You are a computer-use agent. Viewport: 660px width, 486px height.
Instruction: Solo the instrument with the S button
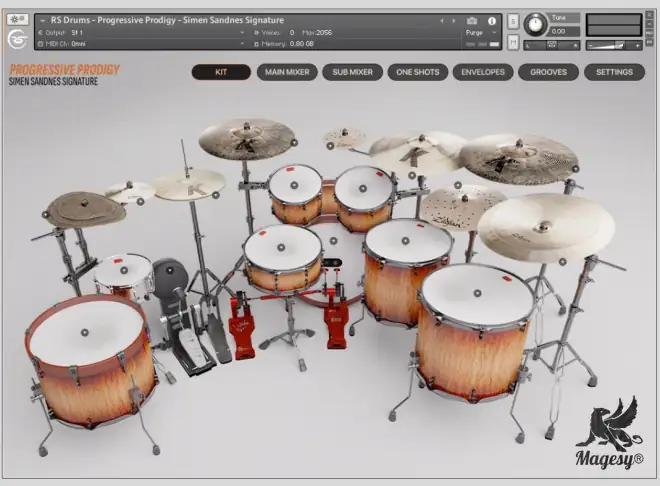513,21
